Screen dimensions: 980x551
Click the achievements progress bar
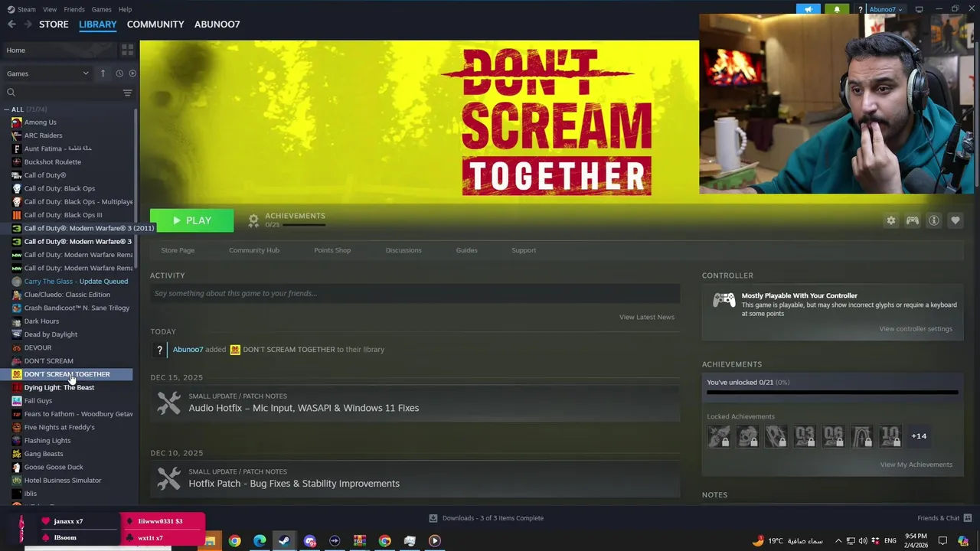click(x=832, y=393)
